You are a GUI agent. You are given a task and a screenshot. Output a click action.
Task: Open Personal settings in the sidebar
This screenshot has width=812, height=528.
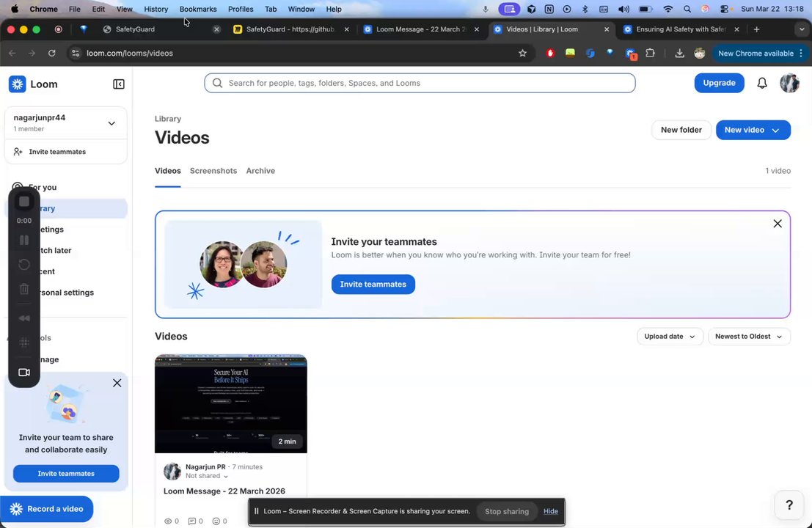(65, 293)
